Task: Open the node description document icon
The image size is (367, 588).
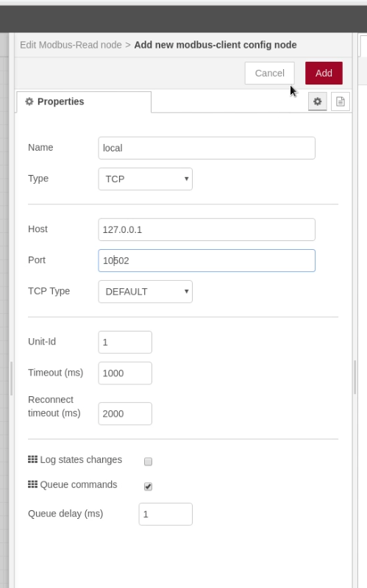Action: click(x=341, y=101)
